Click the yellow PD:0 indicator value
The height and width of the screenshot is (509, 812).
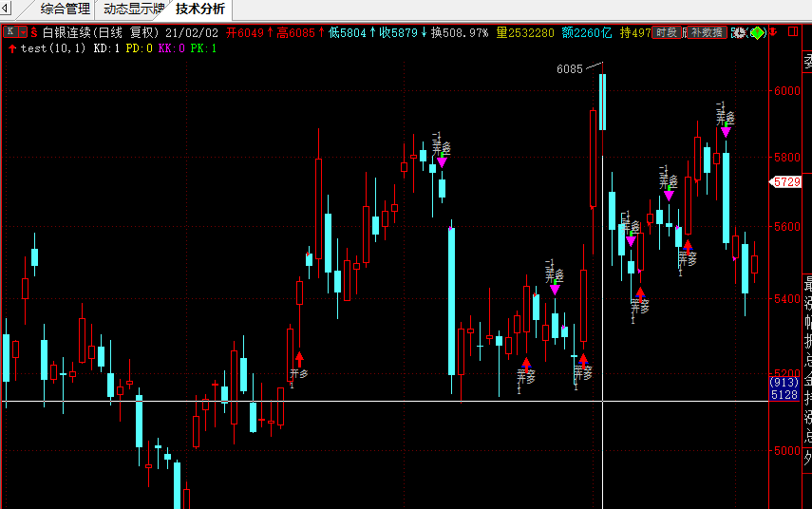[140, 48]
